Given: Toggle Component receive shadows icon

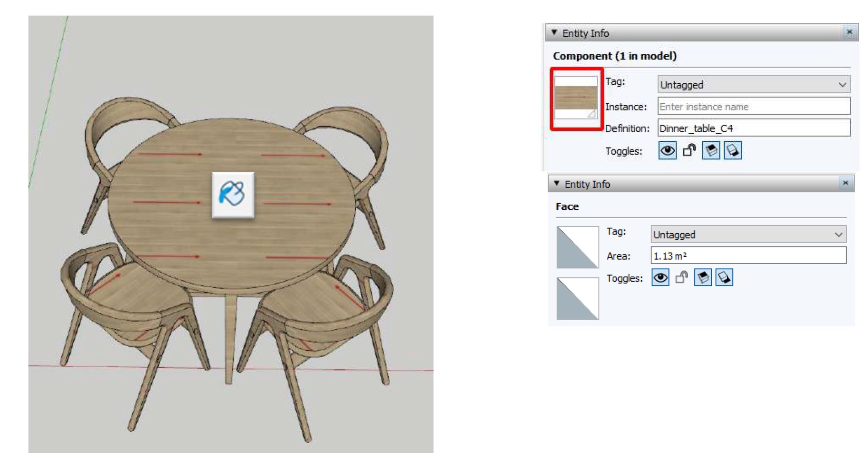Looking at the screenshot, I should tap(711, 150).
